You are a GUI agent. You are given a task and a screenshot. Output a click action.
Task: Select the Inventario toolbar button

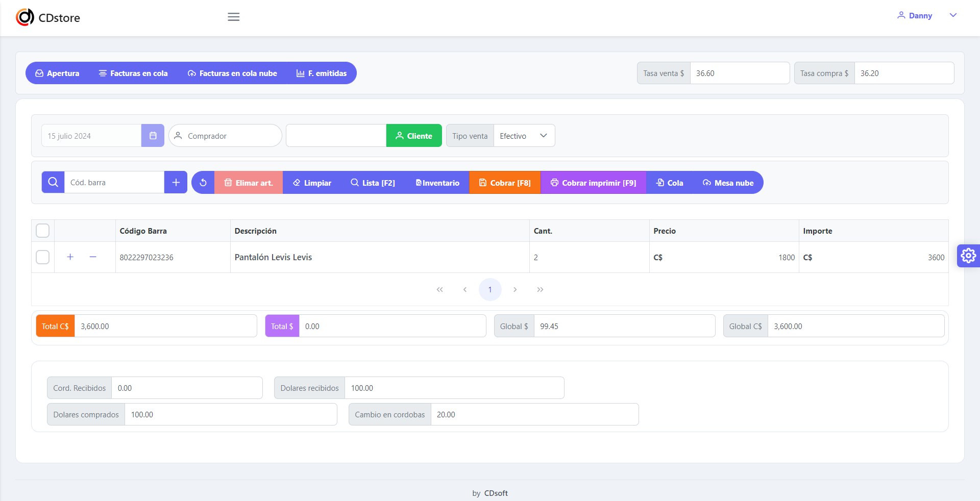437,182
